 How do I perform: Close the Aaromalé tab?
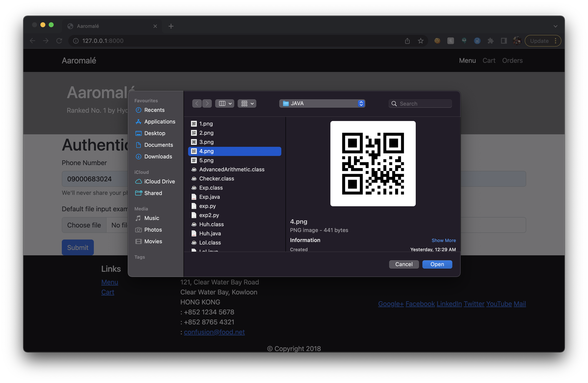[x=155, y=26]
